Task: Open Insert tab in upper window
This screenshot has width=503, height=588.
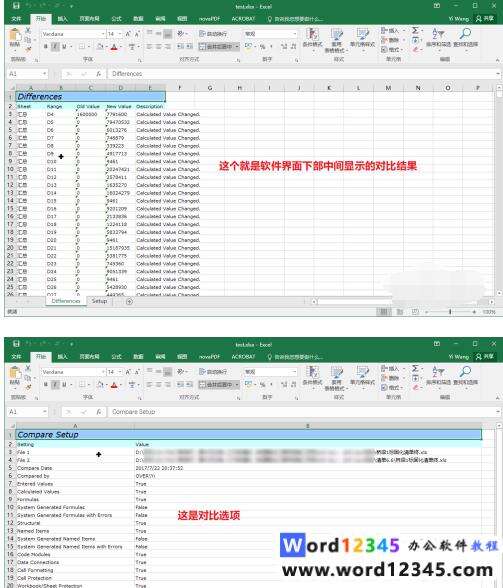Action: pyautogui.click(x=63, y=19)
